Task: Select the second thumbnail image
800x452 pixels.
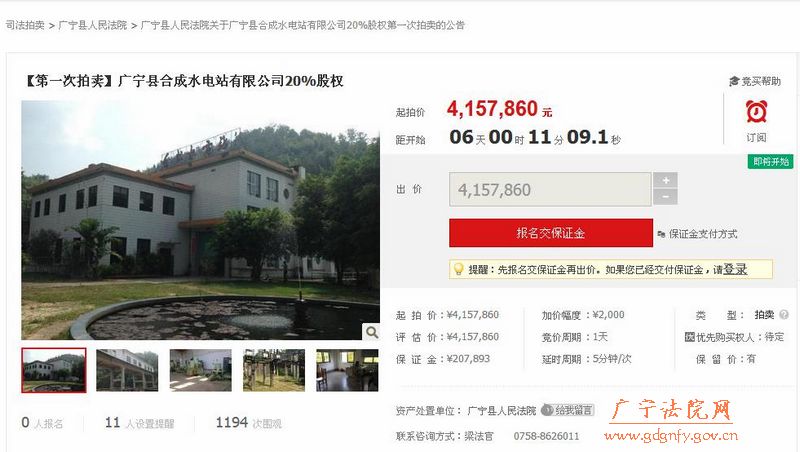Action: coord(127,370)
